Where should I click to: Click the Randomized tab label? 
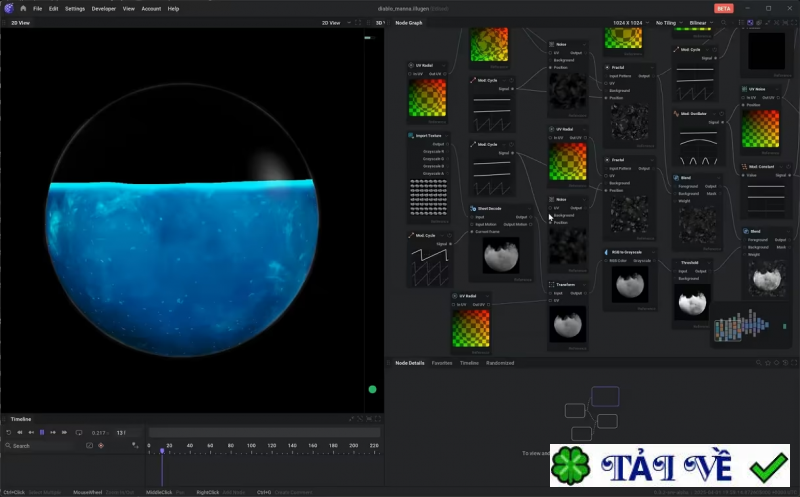(500, 363)
